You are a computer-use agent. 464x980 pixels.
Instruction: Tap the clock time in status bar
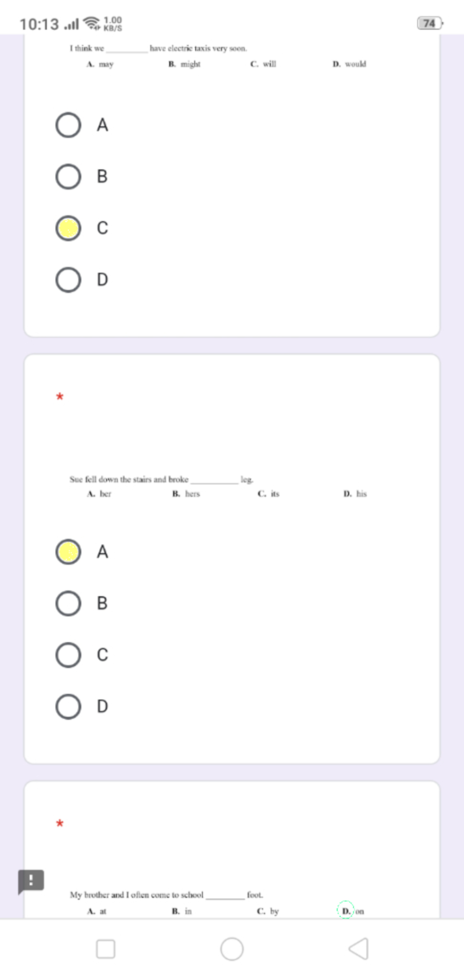click(39, 24)
